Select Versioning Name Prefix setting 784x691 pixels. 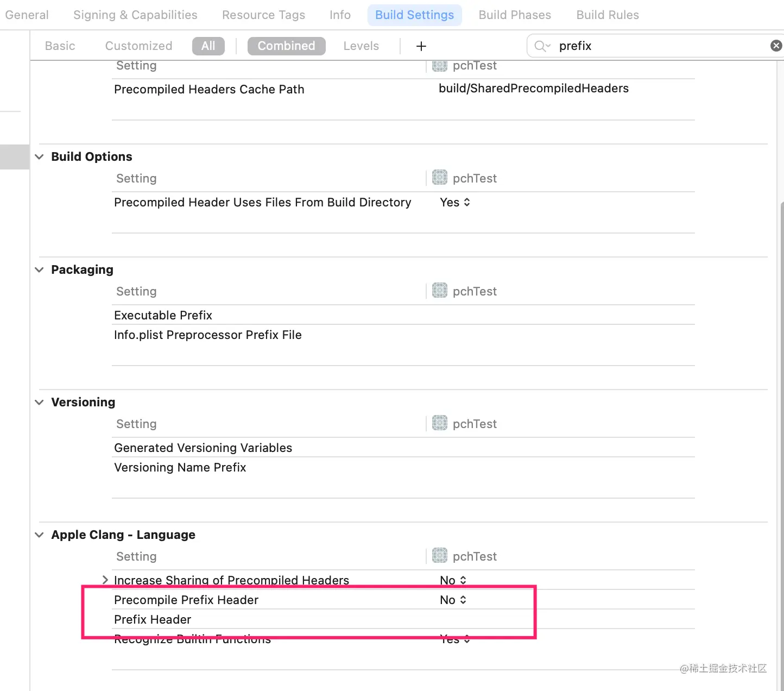coord(180,467)
